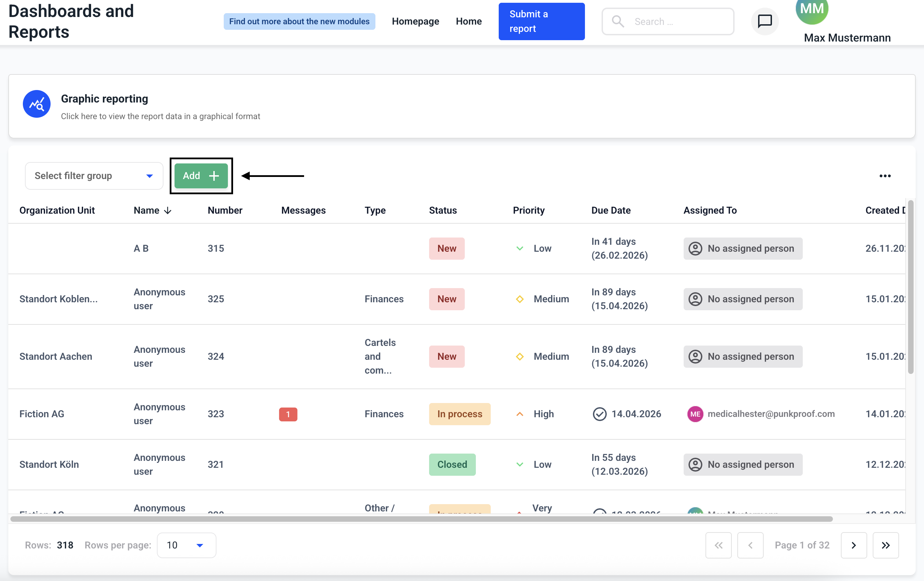Image resolution: width=924 pixels, height=581 pixels.
Task: Open the Rows per page dropdown
Action: [186, 545]
